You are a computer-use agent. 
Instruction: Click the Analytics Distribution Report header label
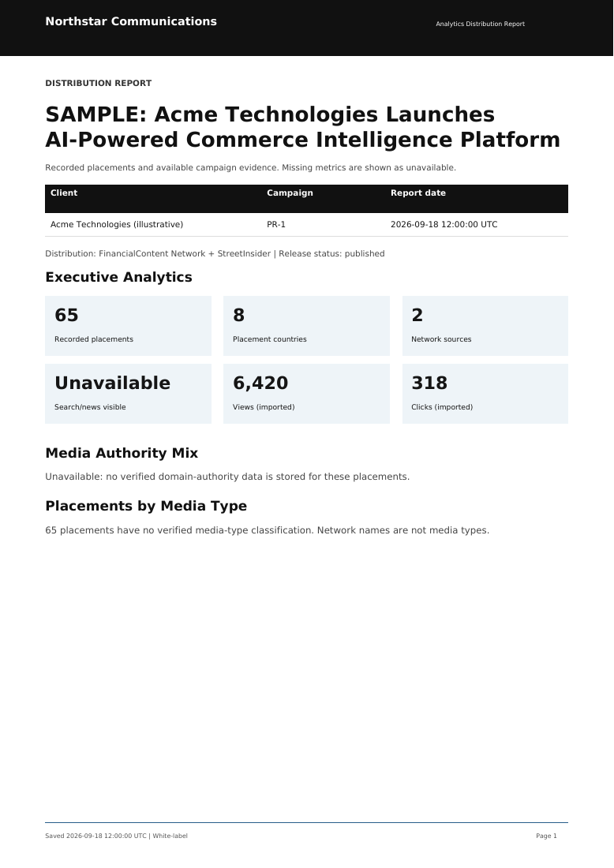pos(480,24)
